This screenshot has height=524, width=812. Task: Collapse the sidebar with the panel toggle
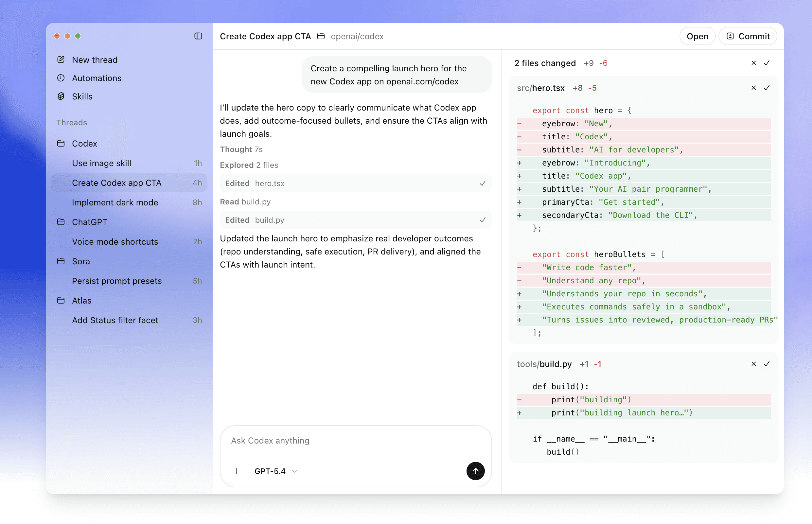click(198, 36)
